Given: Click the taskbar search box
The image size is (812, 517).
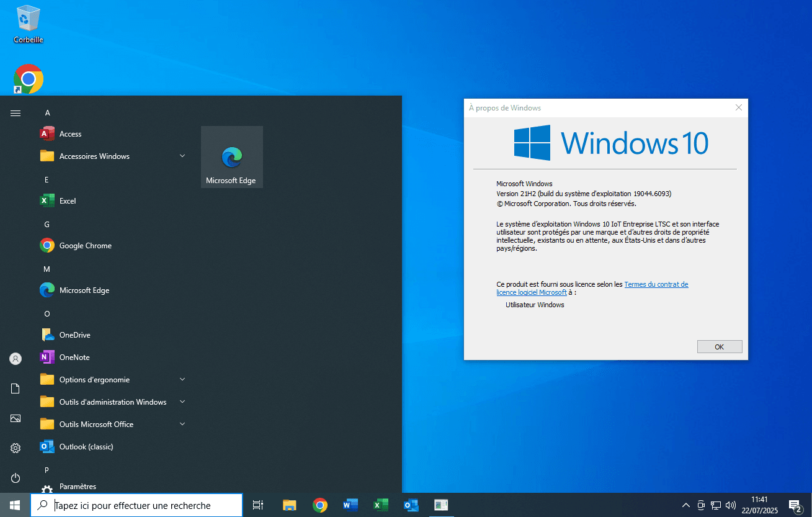Looking at the screenshot, I should (136, 505).
